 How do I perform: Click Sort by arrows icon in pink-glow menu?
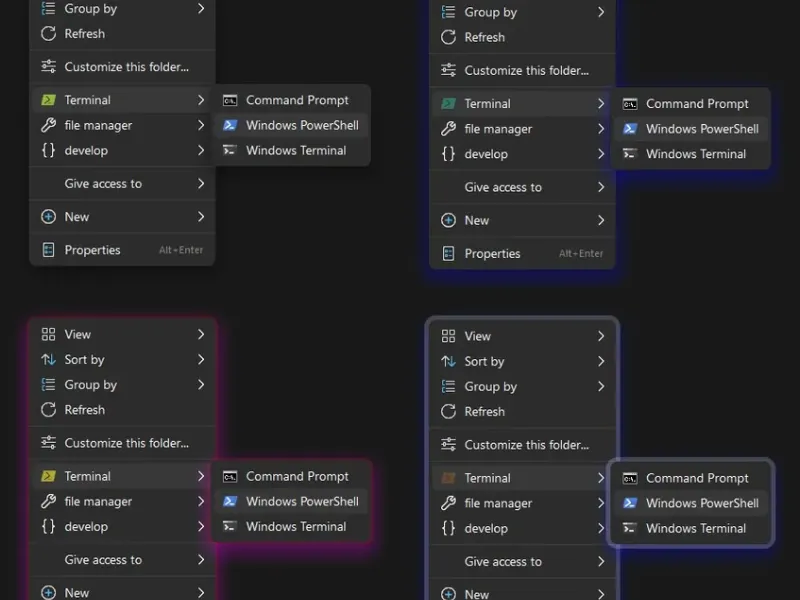pos(48,360)
